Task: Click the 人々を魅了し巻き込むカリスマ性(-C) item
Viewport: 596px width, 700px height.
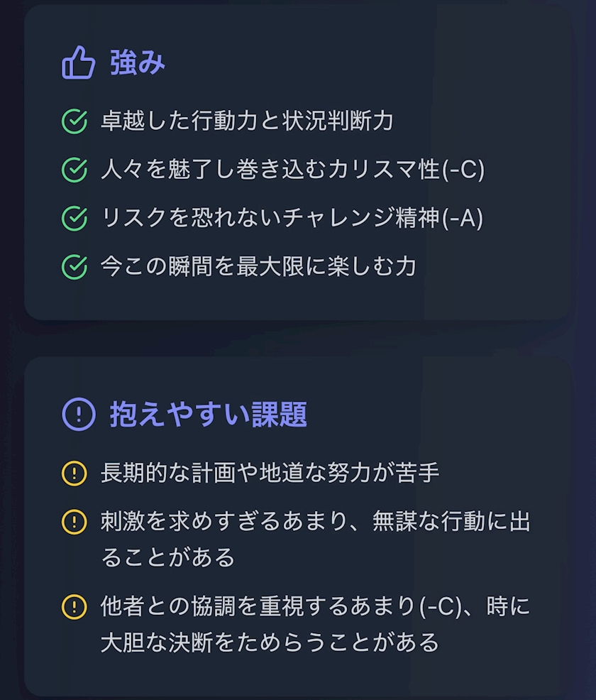Action: click(x=292, y=170)
